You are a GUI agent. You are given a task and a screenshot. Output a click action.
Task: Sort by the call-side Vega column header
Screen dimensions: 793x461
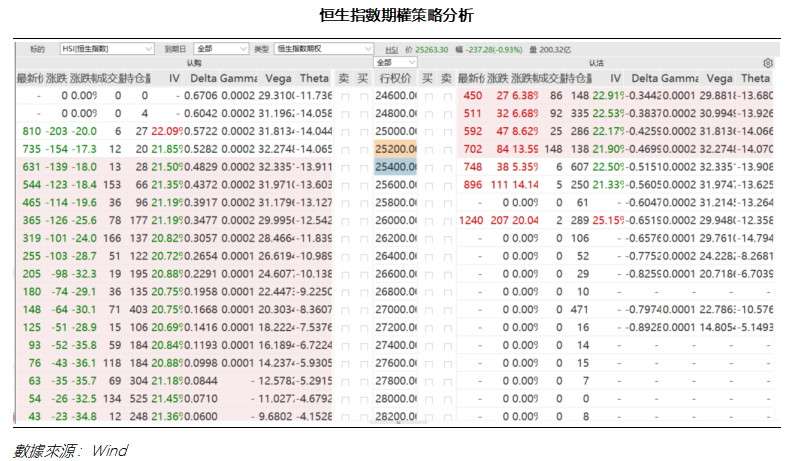278,78
